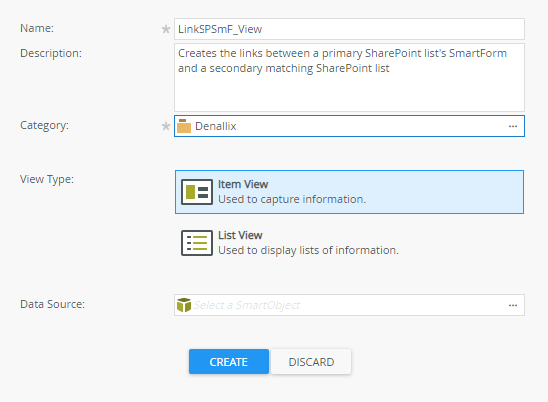
Task: Select 'Used to display lists of information' option
Action: tap(308, 250)
